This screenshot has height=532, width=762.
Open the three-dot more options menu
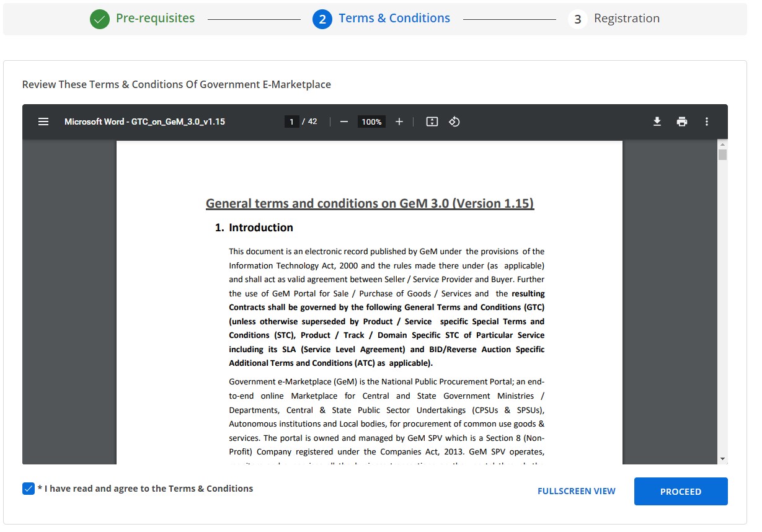point(707,122)
